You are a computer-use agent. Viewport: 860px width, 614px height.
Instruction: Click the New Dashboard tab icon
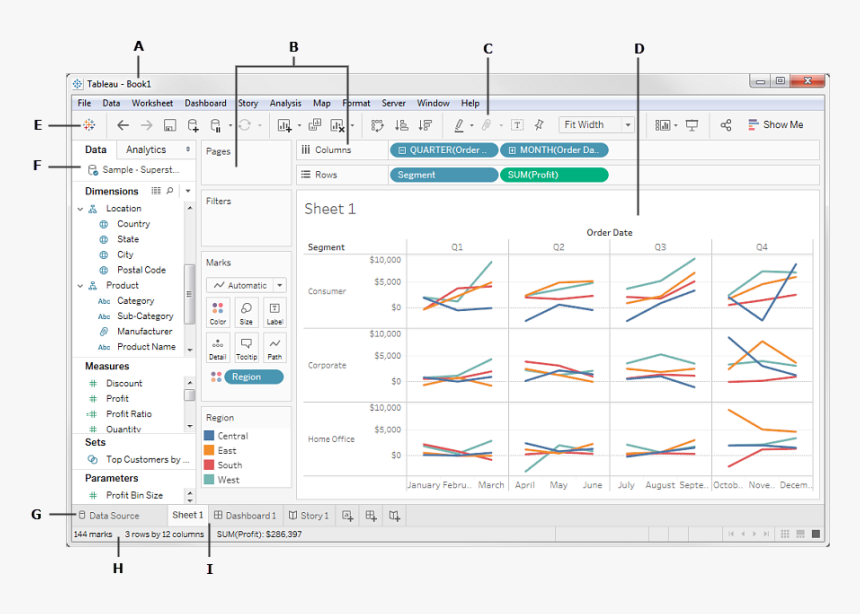pyautogui.click(x=371, y=516)
